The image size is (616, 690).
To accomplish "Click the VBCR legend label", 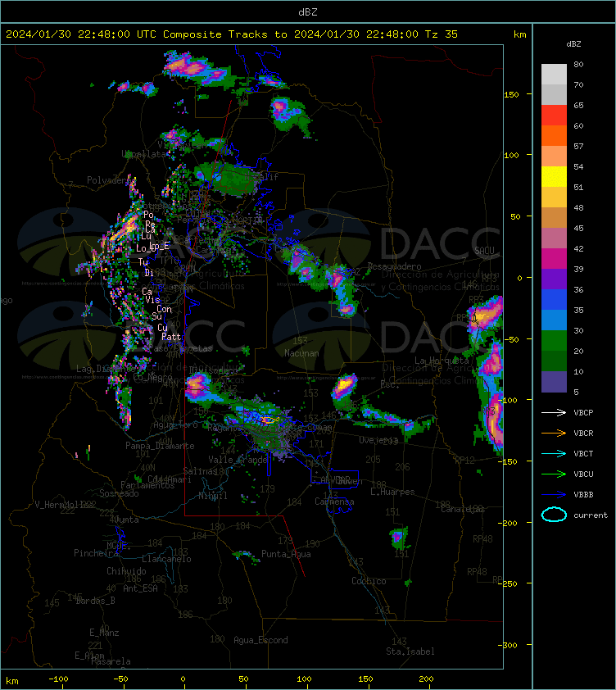I will 583,433.
